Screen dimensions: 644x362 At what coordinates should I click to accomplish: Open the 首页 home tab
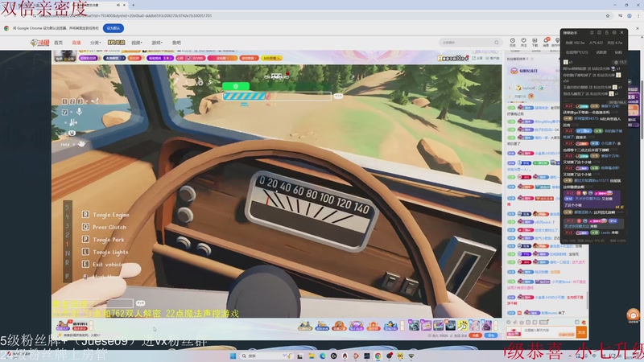pyautogui.click(x=58, y=43)
